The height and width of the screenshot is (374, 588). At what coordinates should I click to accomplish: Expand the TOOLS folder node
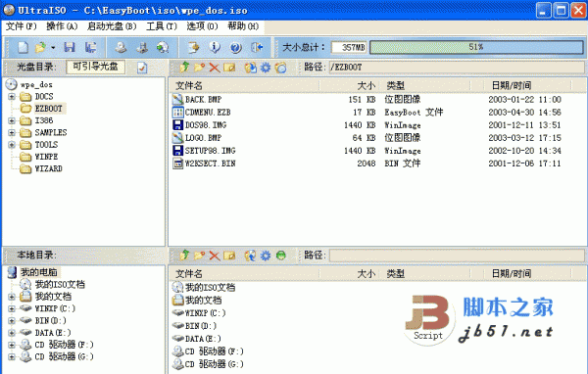(12, 145)
